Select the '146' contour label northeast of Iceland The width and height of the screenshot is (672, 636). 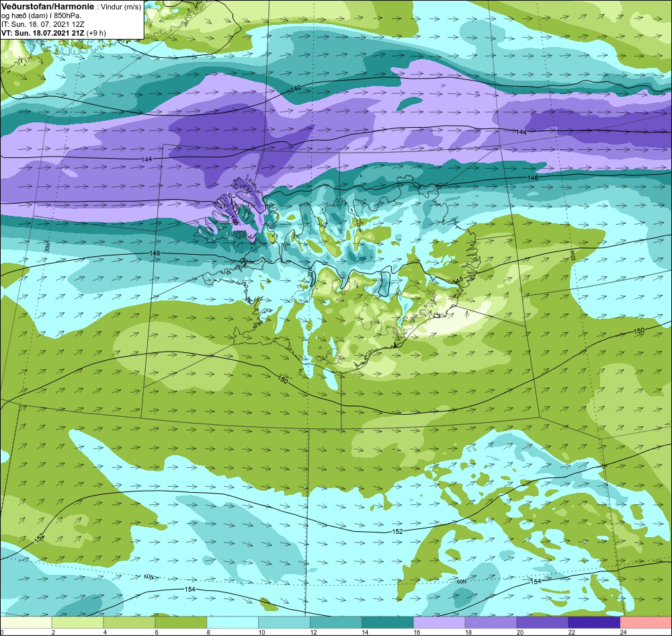[533, 177]
